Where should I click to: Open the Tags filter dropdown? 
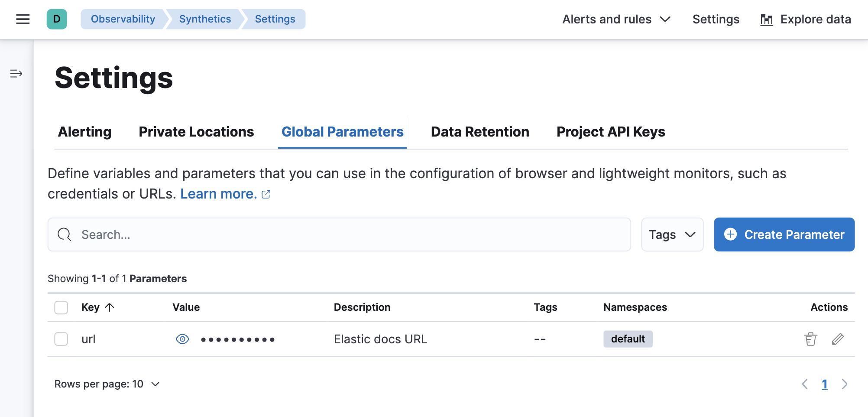pos(672,235)
